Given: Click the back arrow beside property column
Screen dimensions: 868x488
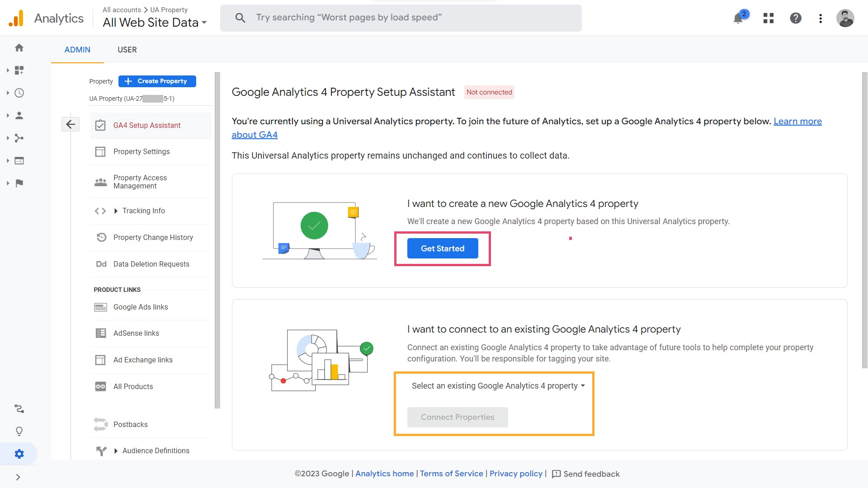Looking at the screenshot, I should 71,124.
